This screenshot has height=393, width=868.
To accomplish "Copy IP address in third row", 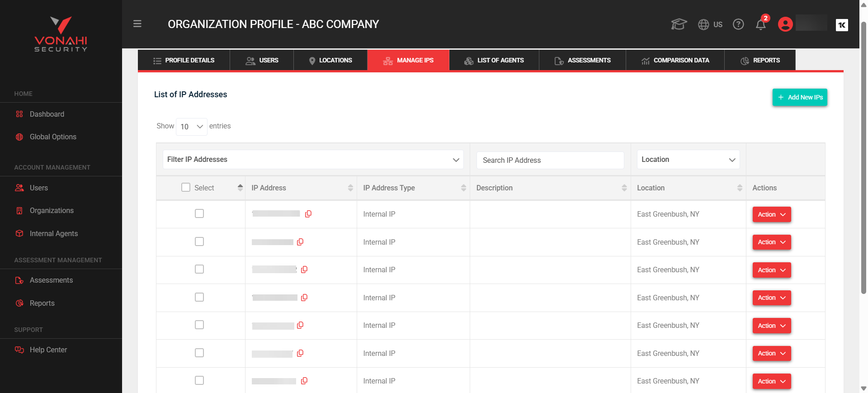I will (304, 270).
